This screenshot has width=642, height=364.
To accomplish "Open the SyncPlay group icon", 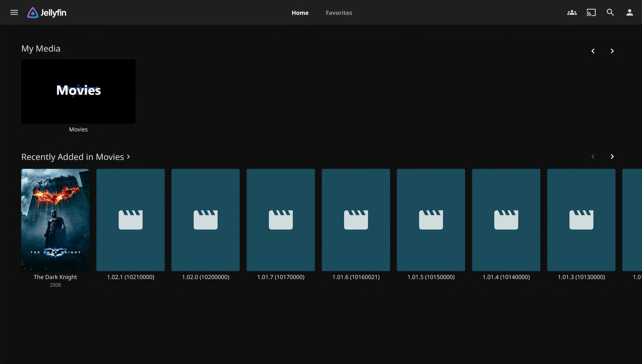I will point(572,12).
